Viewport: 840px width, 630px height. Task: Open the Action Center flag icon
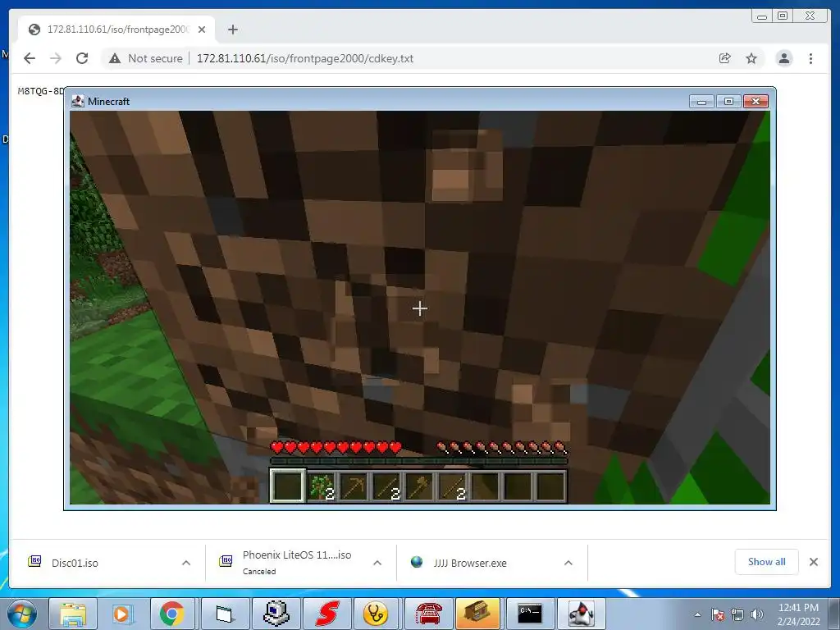(x=718, y=614)
